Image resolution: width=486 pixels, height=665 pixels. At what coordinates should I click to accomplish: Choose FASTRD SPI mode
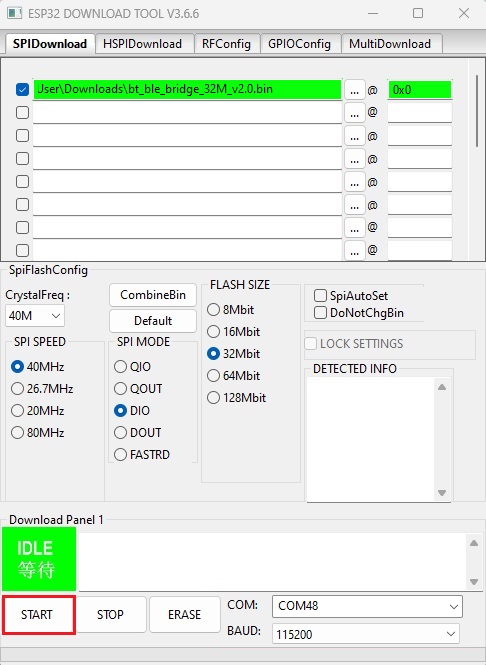[x=142, y=455]
